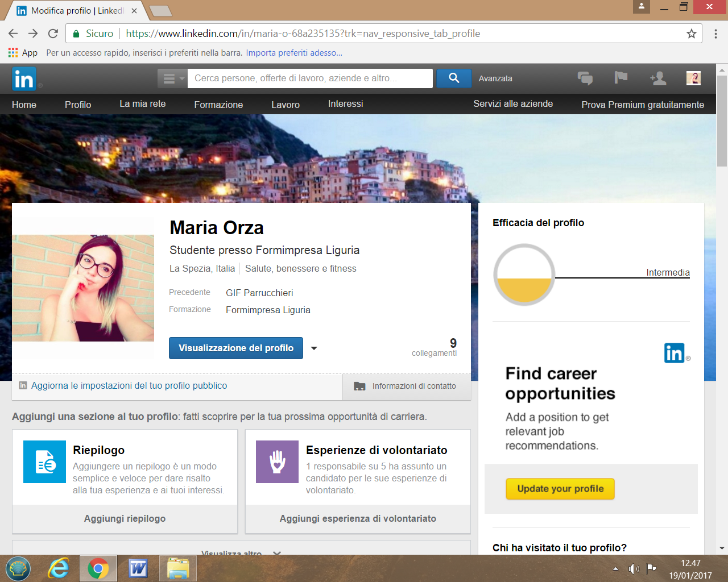Open Informazioni di contatto tab
728x582 pixels.
(407, 386)
